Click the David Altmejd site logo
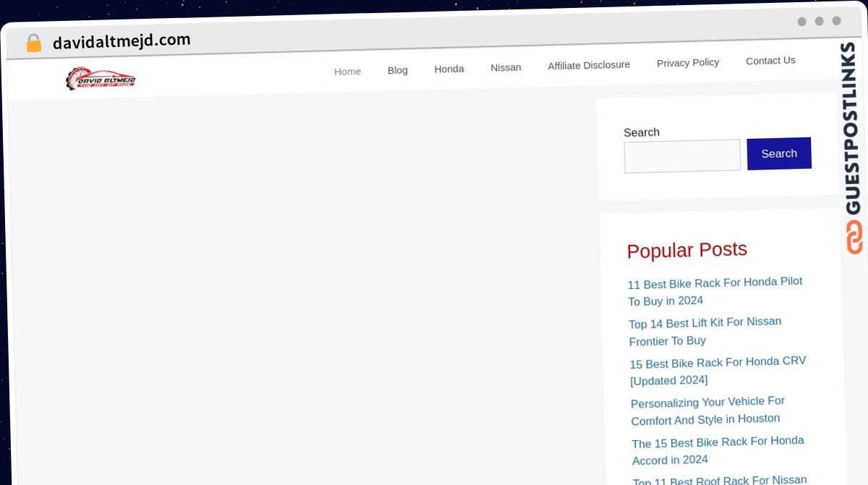Screen dimensions: 868x485 pyautogui.click(x=101, y=78)
